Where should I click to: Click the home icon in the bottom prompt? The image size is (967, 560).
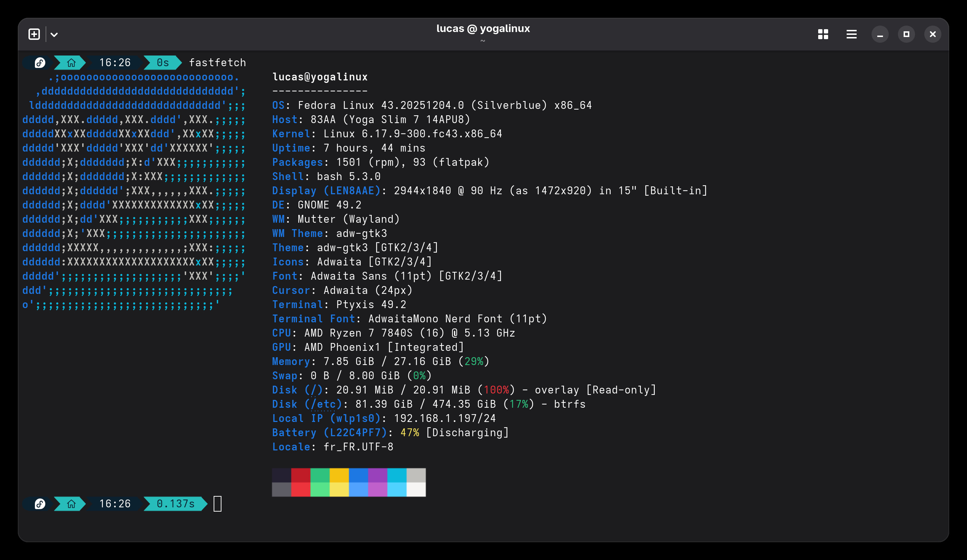(x=71, y=504)
